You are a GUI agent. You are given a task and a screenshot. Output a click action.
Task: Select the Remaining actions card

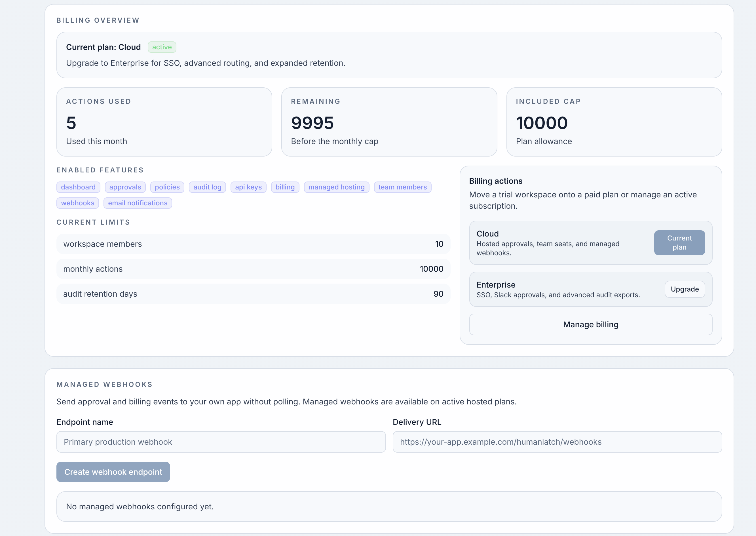coord(389,122)
